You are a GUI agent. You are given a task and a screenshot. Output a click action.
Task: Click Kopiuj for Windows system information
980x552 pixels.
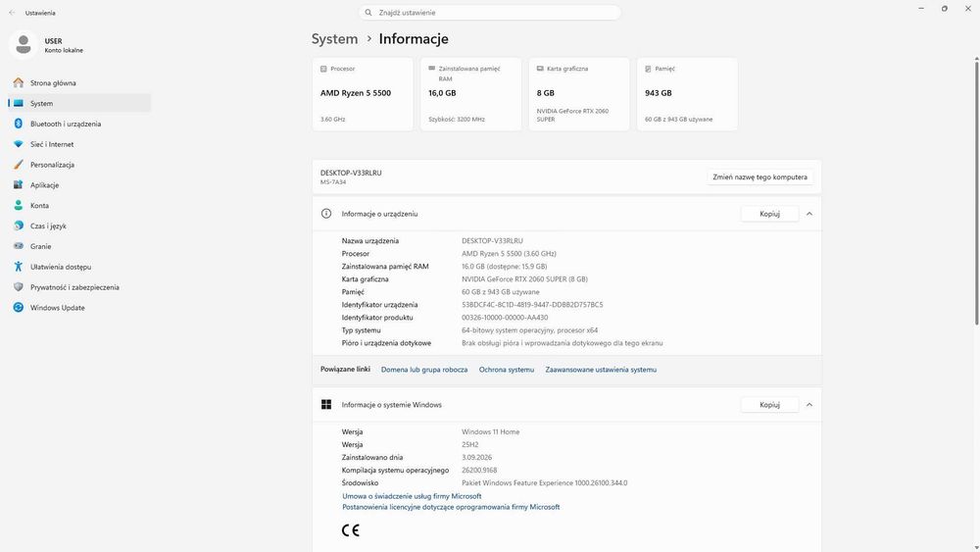pyautogui.click(x=769, y=405)
